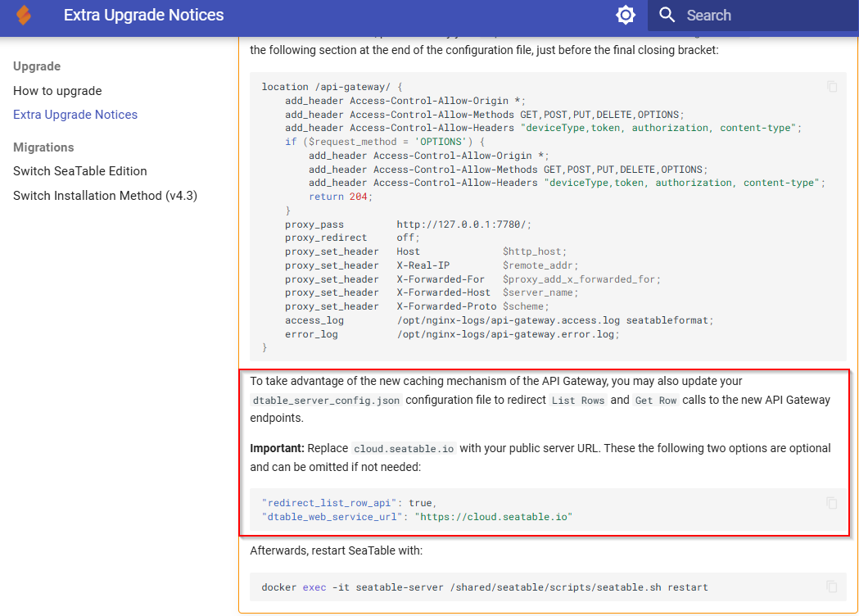Click the "dtable_web_service_url" key
Screen dimensions: 859x616
(x=332, y=517)
